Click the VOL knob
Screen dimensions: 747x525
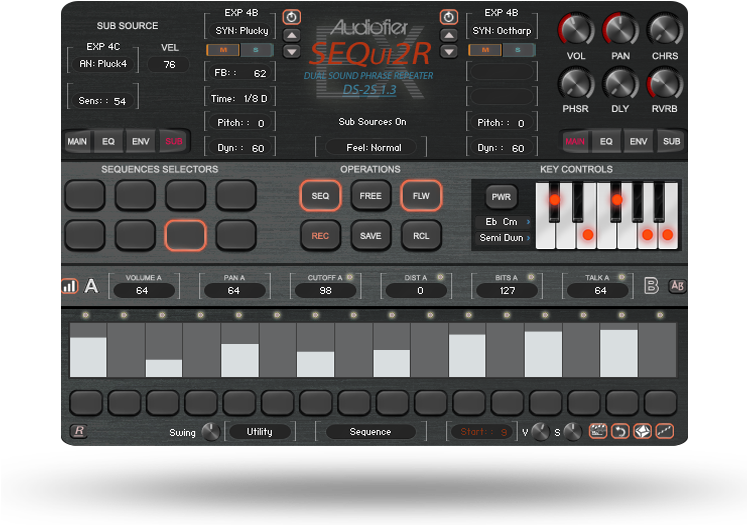click(x=576, y=30)
